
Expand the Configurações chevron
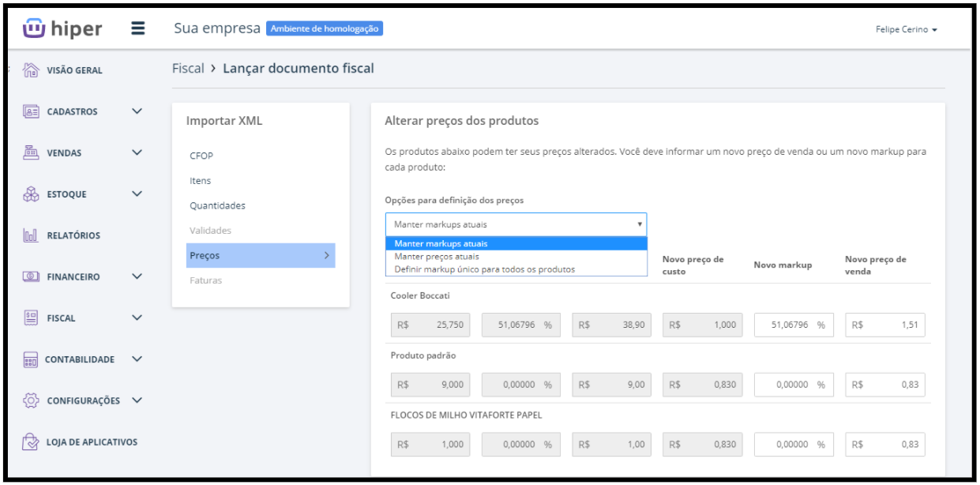click(137, 400)
